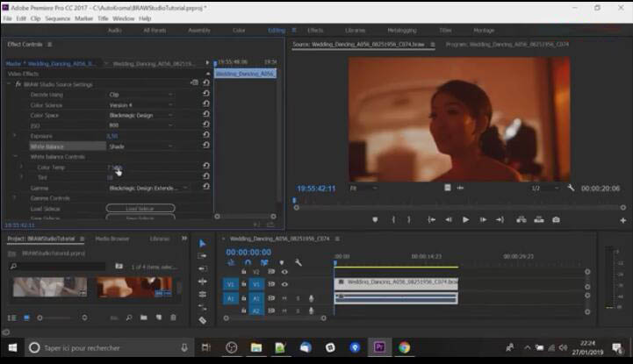Select the Wedding_Dancing clip on the timeline
Image resolution: width=633 pixels, height=364 pixels.
tap(395, 283)
